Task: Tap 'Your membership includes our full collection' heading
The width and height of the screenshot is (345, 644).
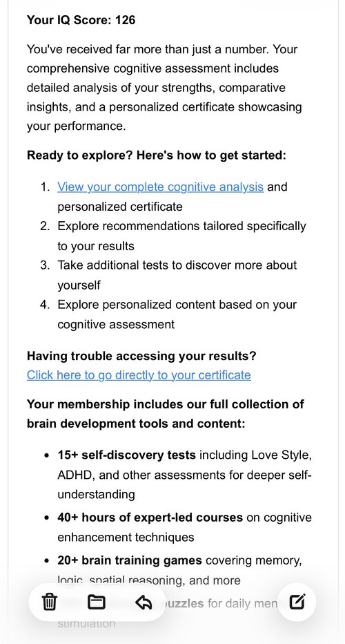Action: pos(166,414)
